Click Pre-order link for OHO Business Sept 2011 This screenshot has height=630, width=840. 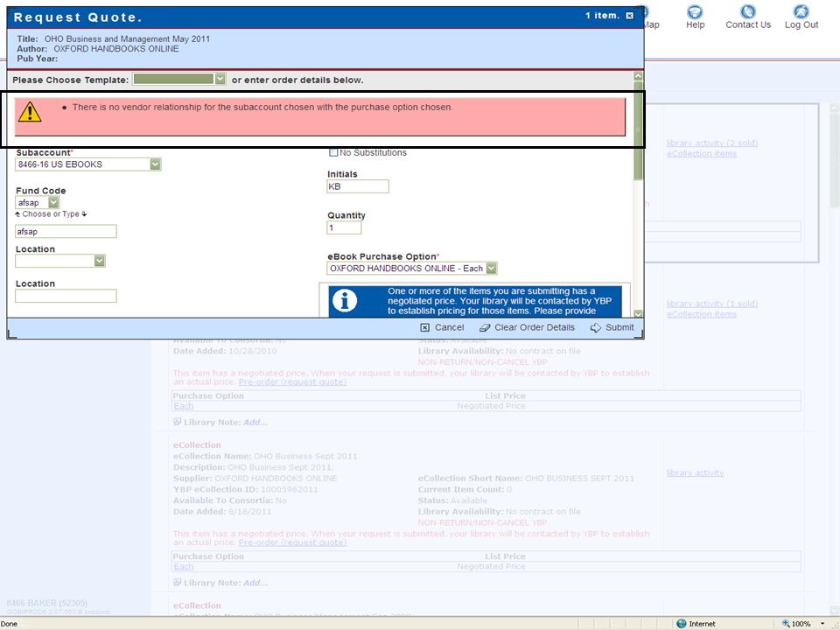pos(292,542)
